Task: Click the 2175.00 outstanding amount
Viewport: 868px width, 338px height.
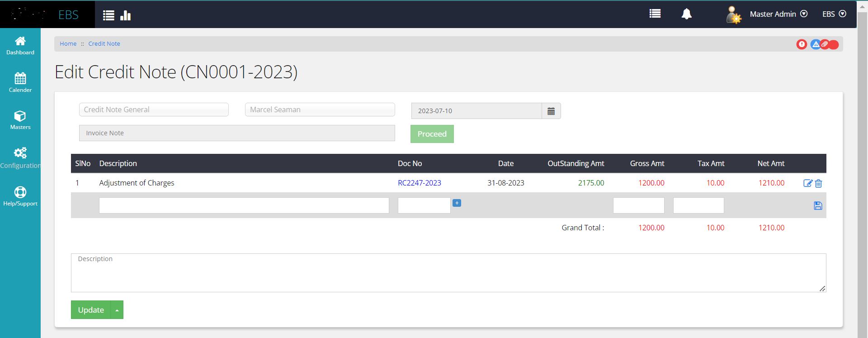Action: [591, 183]
